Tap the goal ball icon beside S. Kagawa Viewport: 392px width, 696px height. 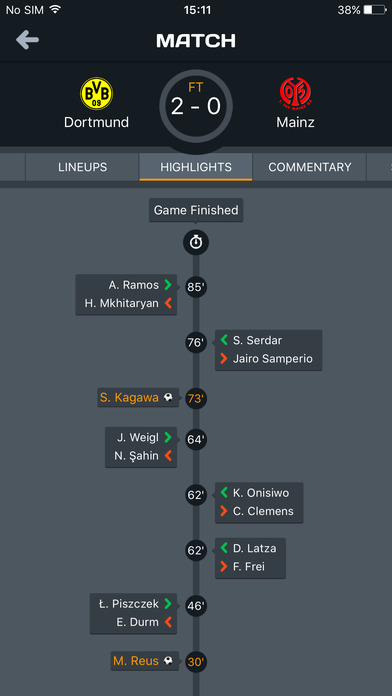click(x=168, y=398)
